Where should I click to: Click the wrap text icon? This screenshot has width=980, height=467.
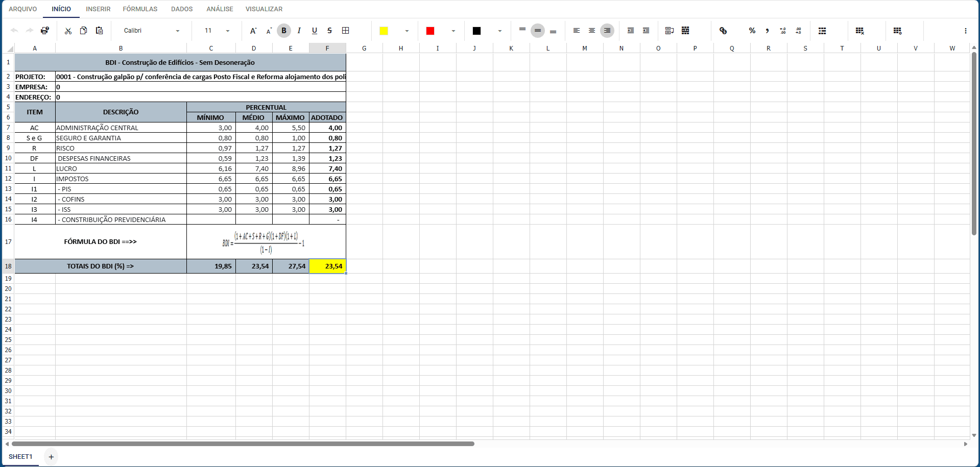(670, 31)
